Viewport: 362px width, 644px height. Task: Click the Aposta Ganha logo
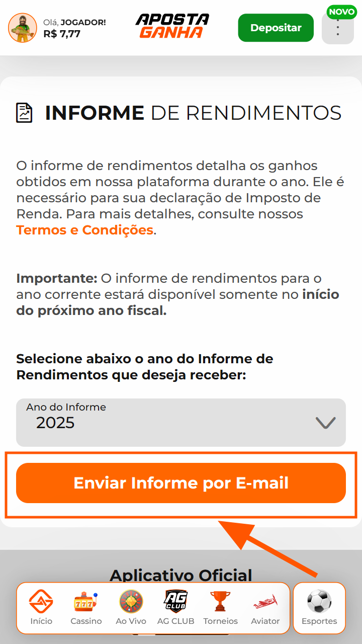click(172, 26)
